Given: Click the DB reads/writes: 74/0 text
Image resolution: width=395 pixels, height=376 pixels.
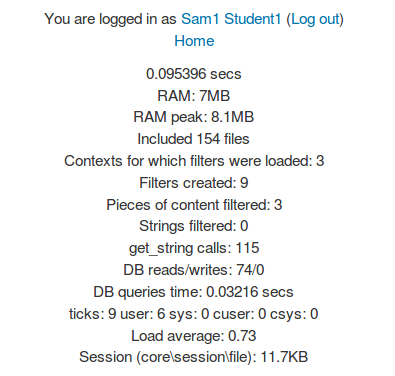Looking at the screenshot, I should point(194,270).
